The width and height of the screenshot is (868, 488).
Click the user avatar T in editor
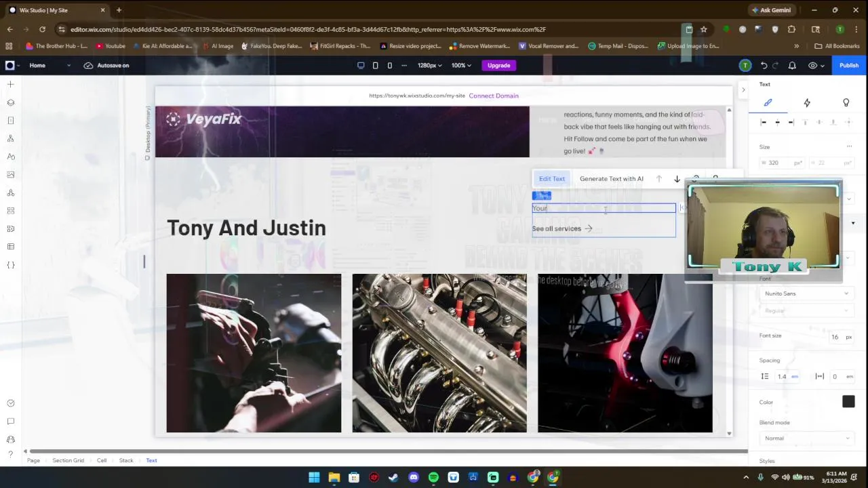(745, 65)
